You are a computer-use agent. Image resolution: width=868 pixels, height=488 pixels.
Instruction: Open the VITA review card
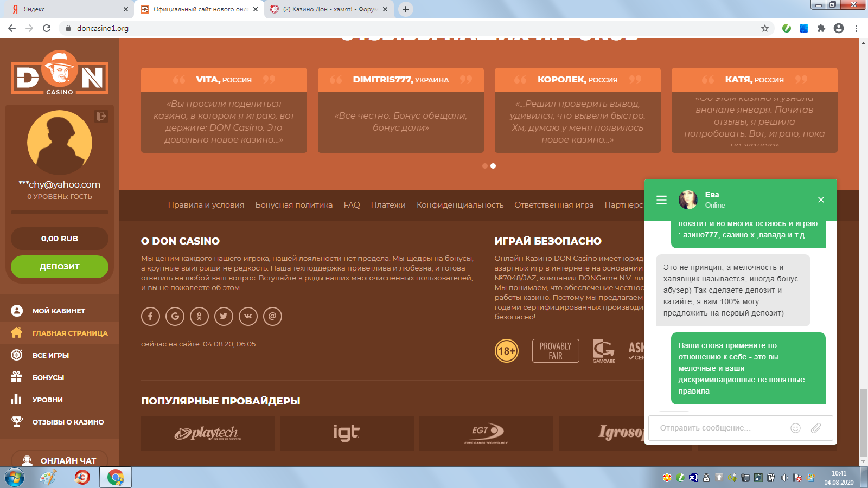[x=224, y=110]
